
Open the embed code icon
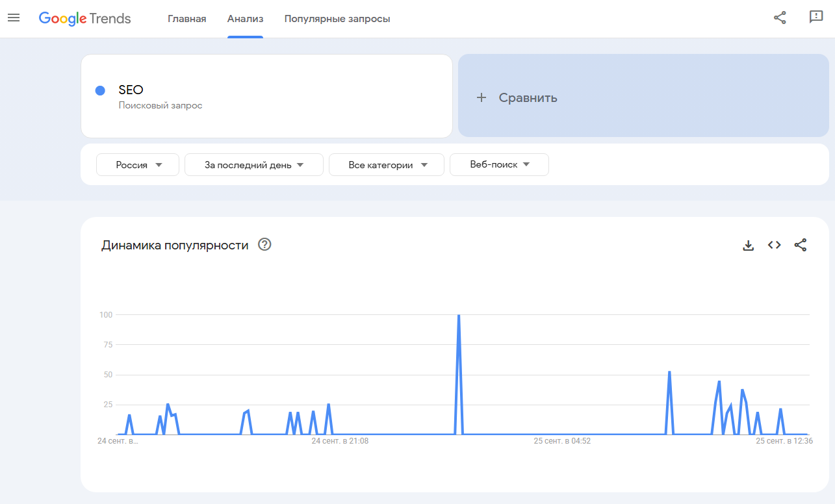774,246
